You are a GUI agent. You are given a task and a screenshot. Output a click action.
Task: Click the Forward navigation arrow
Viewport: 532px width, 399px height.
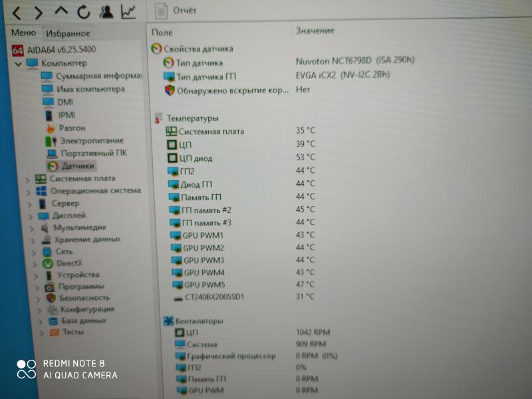[38, 13]
